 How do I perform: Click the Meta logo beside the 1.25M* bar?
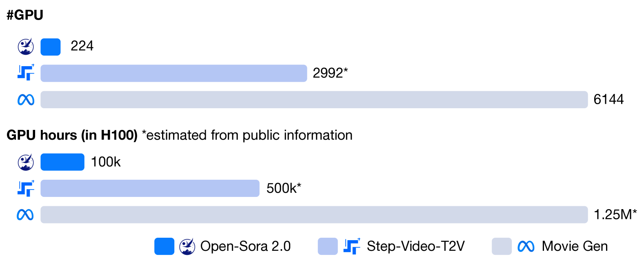[25, 214]
